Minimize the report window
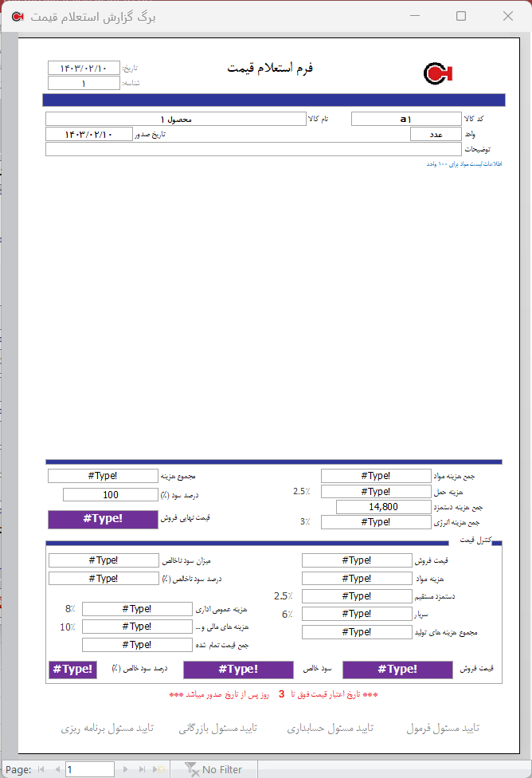Viewport: 532px width, 778px height. click(x=414, y=16)
